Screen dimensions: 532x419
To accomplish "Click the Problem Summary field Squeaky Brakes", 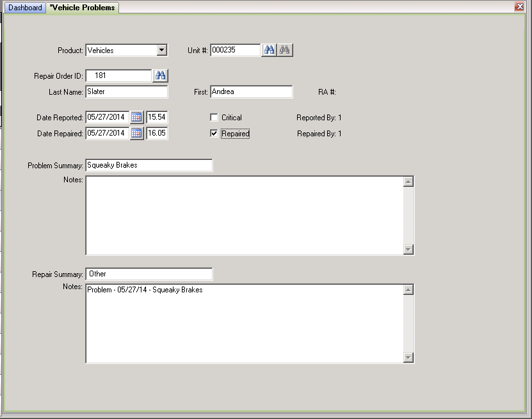I will click(149, 165).
